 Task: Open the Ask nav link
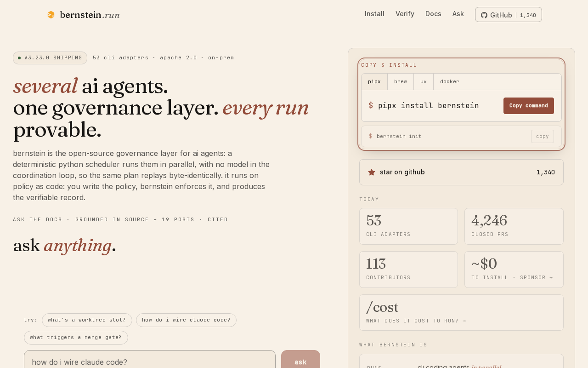click(x=458, y=14)
